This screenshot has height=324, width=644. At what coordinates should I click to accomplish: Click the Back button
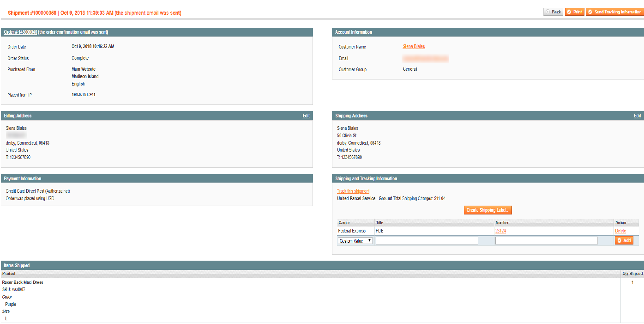pyautogui.click(x=554, y=12)
